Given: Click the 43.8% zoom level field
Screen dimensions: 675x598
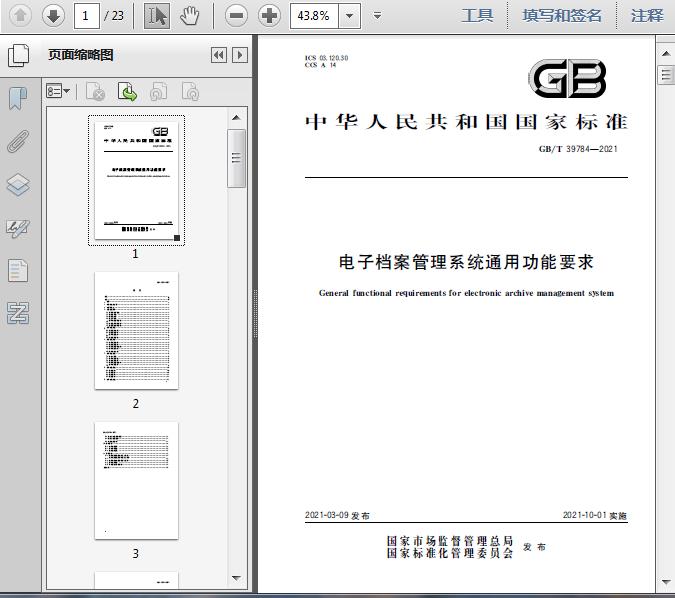Looking at the screenshot, I should click(x=314, y=16).
